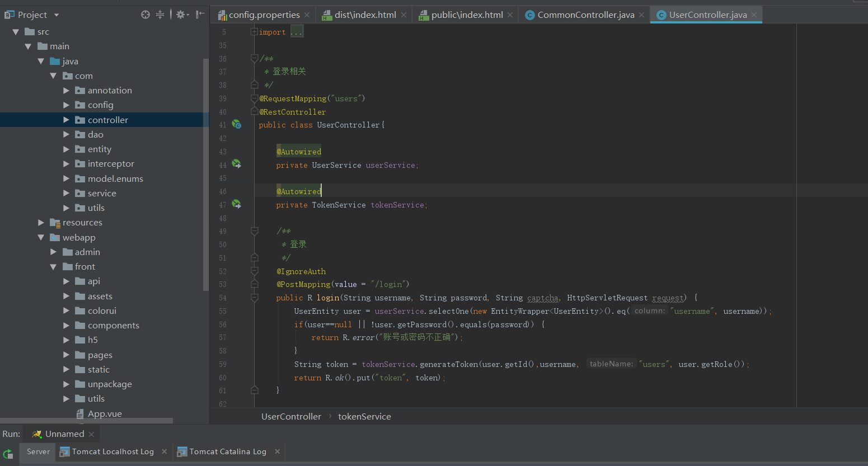Click the locate current file crosshair icon
The height and width of the screenshot is (466, 868).
point(146,15)
